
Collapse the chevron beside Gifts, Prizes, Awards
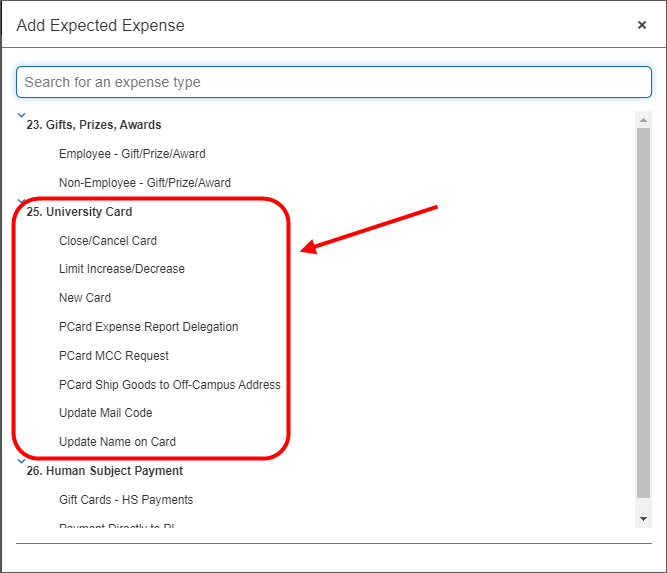[x=21, y=116]
